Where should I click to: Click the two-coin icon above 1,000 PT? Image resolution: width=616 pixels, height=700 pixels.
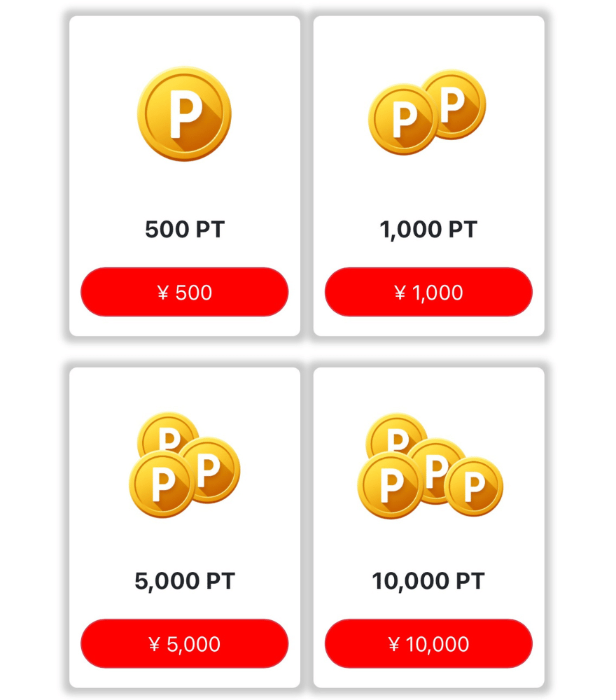coord(427,112)
